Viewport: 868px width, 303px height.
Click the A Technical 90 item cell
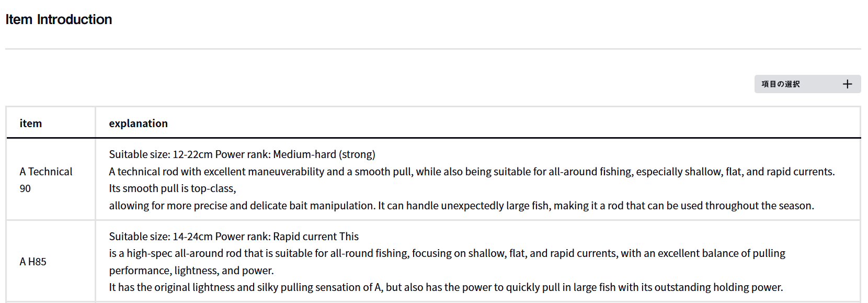(x=46, y=179)
